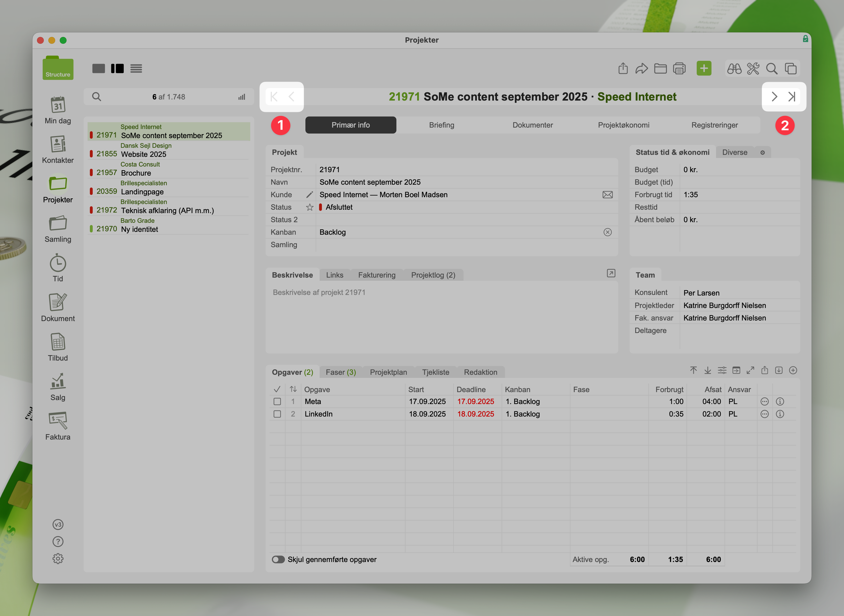
Task: Expand the Beskrivelse panel with arrow icon
Action: (611, 273)
